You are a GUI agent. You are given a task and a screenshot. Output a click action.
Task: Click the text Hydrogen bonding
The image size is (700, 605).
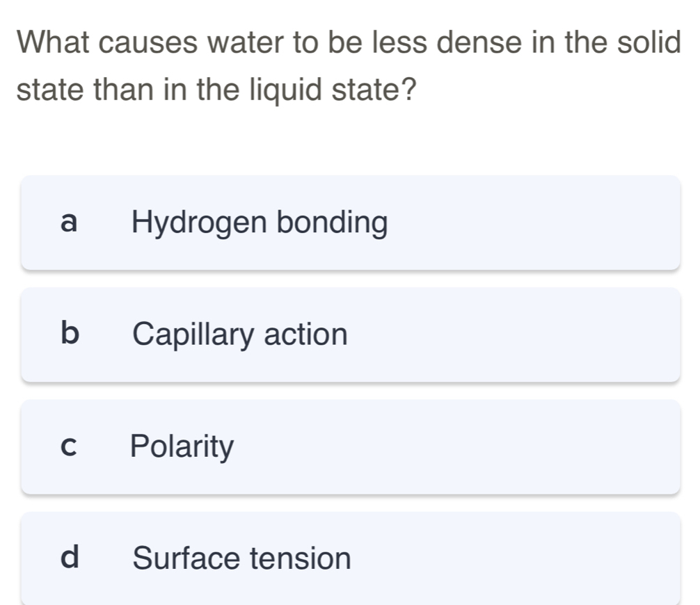[260, 223]
